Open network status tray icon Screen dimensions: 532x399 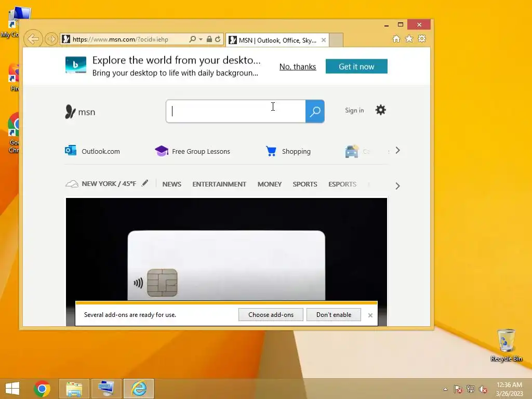pos(471,389)
